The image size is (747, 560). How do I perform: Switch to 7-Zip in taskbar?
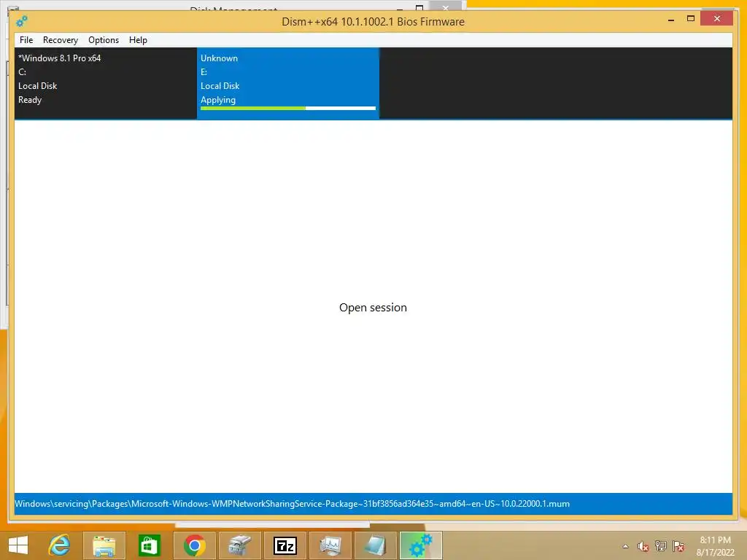coord(285,545)
